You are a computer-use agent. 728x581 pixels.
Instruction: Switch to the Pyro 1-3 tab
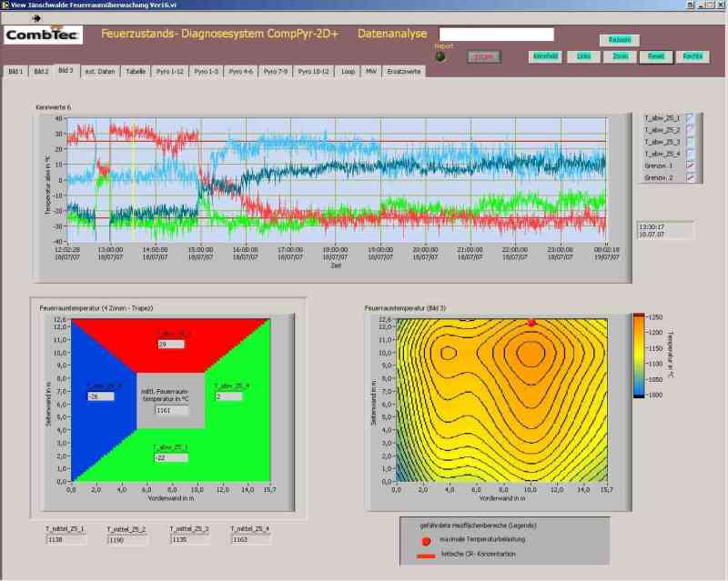(207, 72)
